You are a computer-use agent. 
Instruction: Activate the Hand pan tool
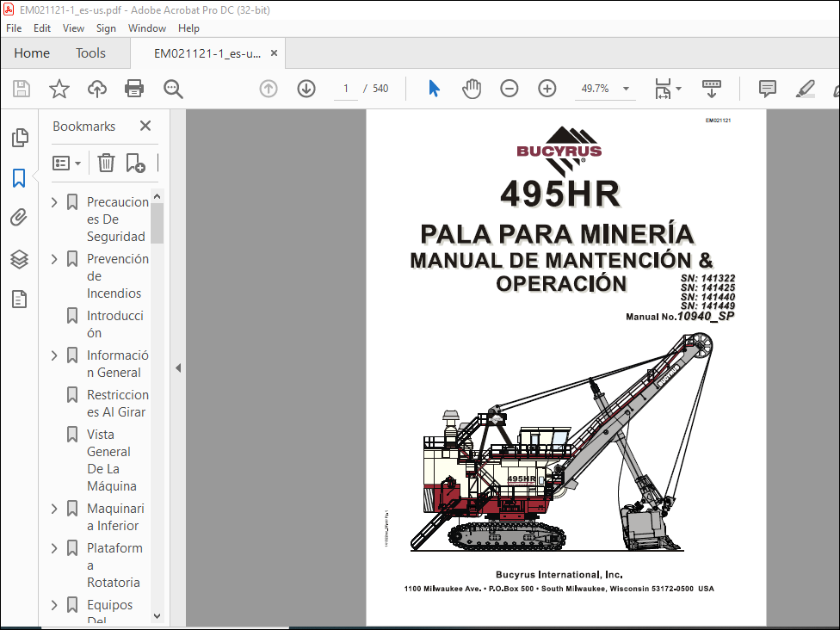(x=472, y=89)
